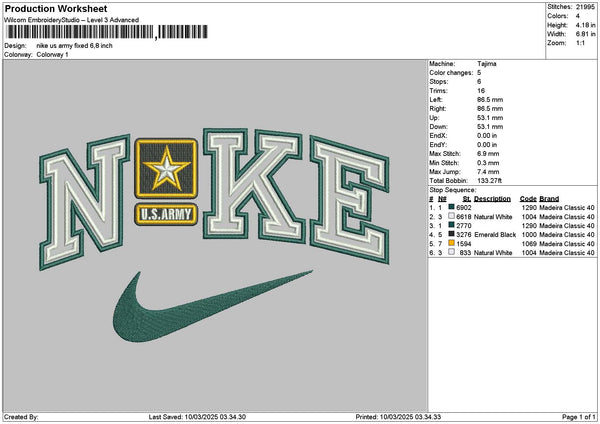Click the Stitches count value
The image size is (600, 424).
coord(585,7)
